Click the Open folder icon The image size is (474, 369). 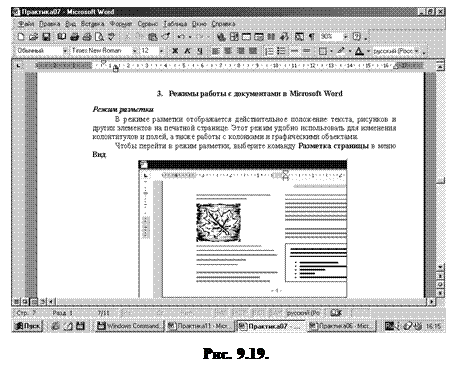(x=33, y=37)
